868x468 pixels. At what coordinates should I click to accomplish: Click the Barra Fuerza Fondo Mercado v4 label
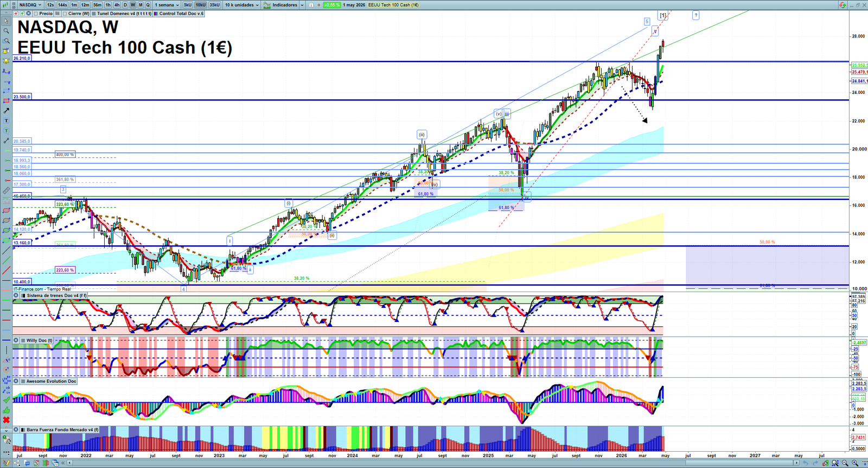(x=62, y=429)
